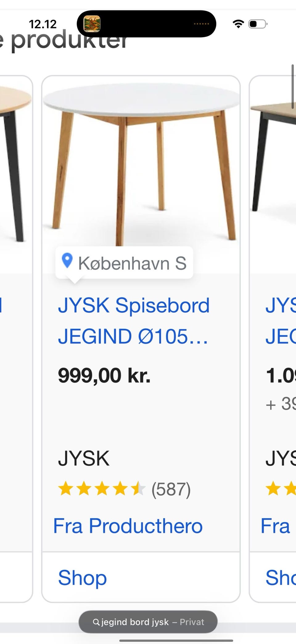Open the JYSK Spisebord JEGIND Ø105 link

134,321
